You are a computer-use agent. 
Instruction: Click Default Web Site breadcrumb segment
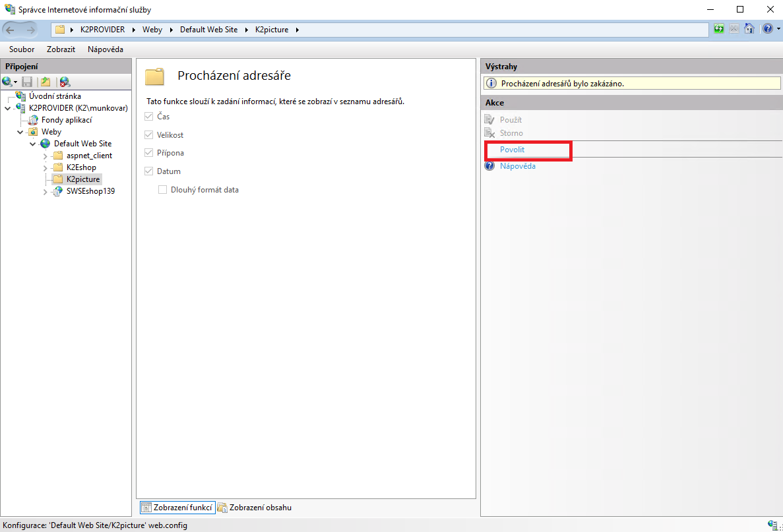[x=208, y=30]
